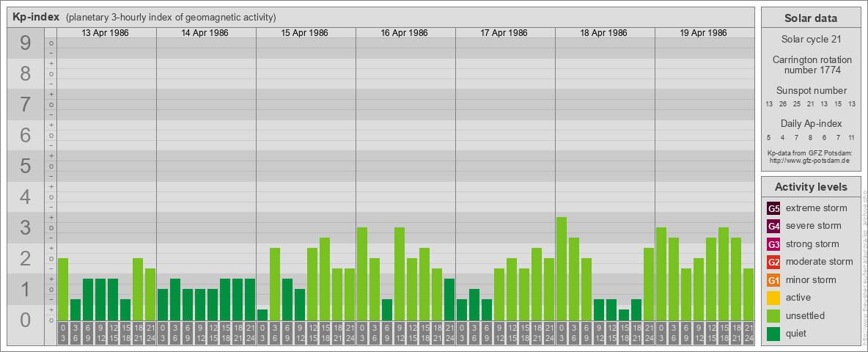868x352 pixels.
Task: Click the sunspot number value 21
Action: [810, 104]
